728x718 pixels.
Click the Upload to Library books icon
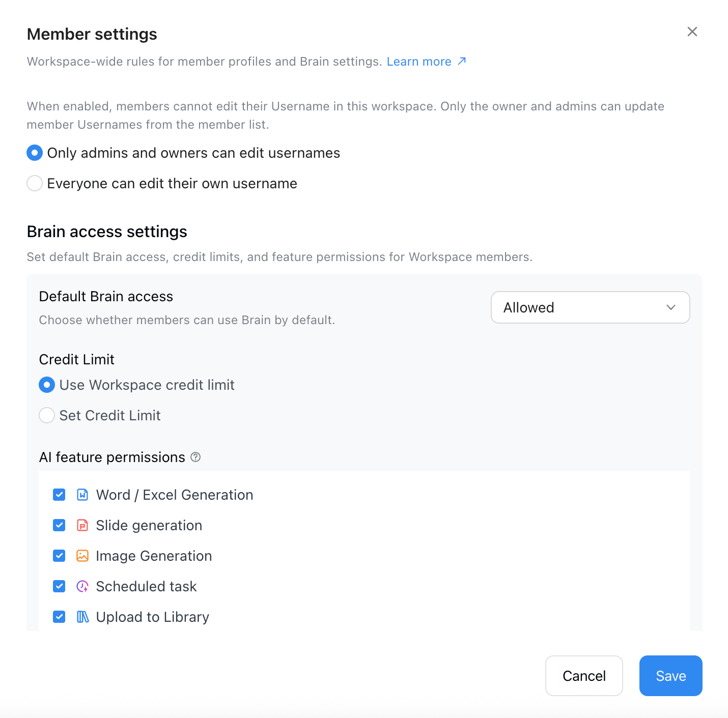(82, 617)
